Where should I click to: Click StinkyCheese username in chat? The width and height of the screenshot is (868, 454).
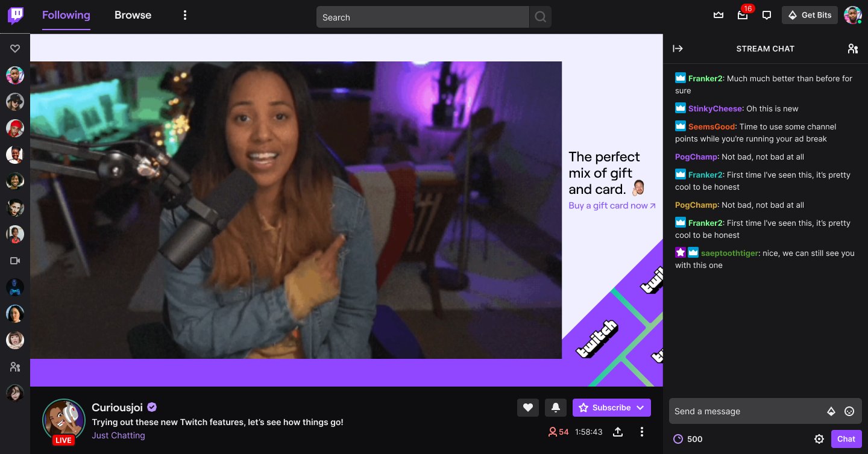(x=716, y=109)
